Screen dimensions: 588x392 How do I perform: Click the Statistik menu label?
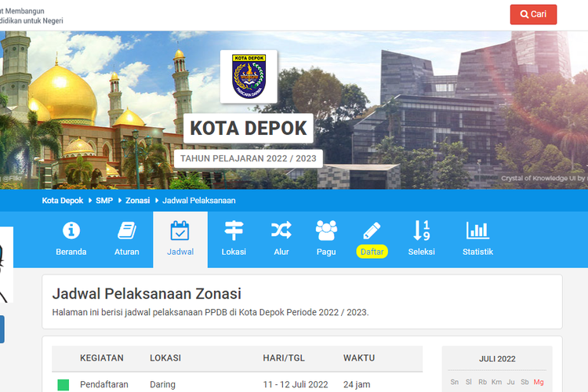point(477,252)
